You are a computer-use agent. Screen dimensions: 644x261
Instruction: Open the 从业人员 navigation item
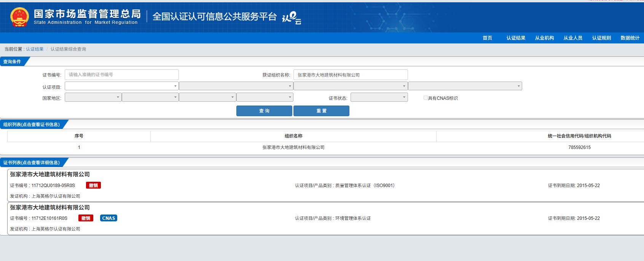tap(573, 38)
